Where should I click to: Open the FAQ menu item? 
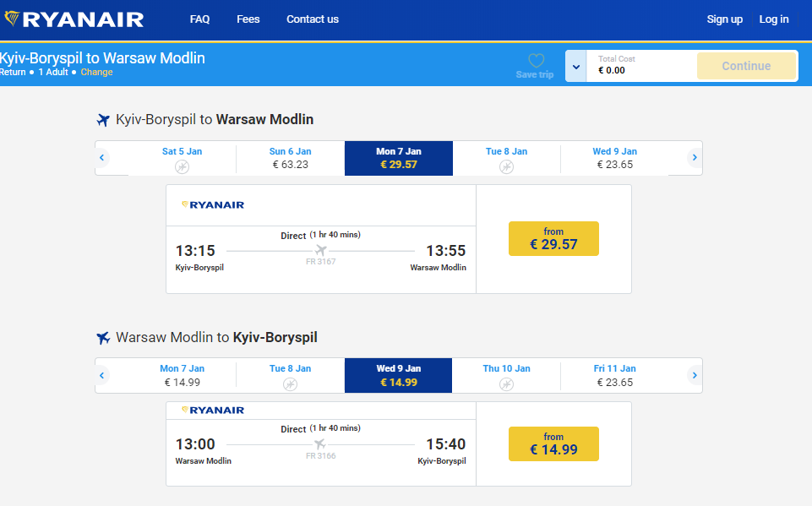(x=200, y=19)
